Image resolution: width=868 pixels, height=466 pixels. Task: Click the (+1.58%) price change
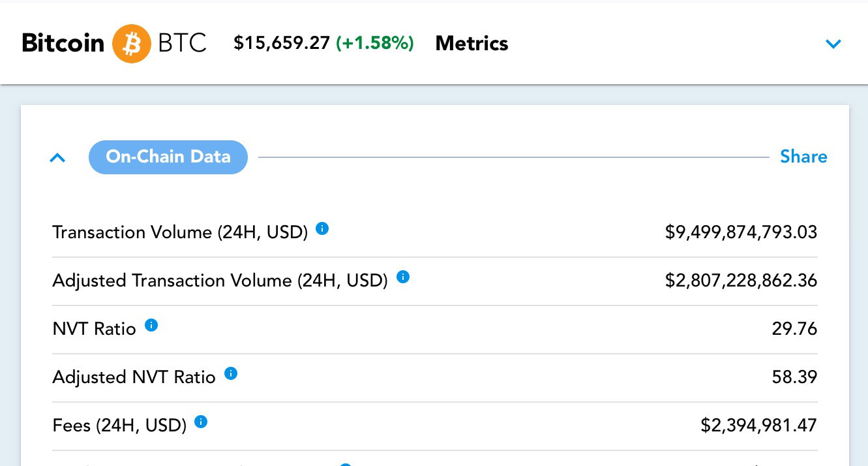coord(375,44)
